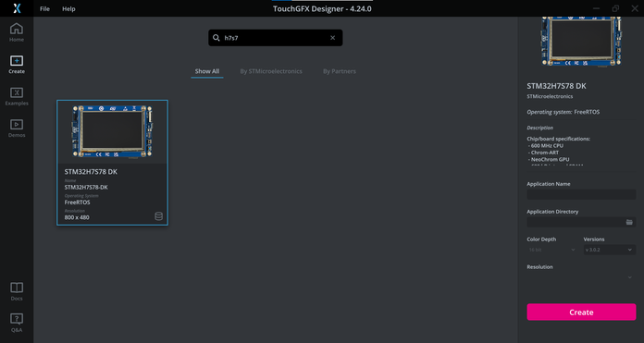The image size is (644, 343).
Task: Open the File menu
Action: pyautogui.click(x=44, y=8)
